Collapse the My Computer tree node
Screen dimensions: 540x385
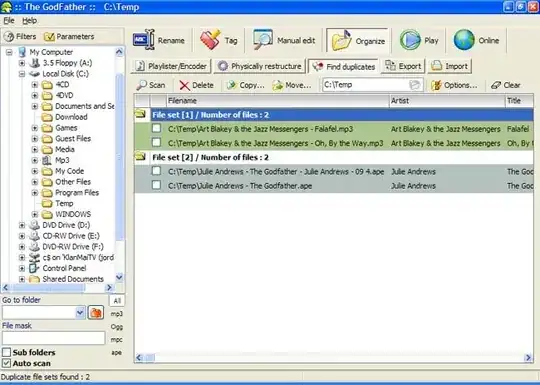pyautogui.click(x=9, y=52)
